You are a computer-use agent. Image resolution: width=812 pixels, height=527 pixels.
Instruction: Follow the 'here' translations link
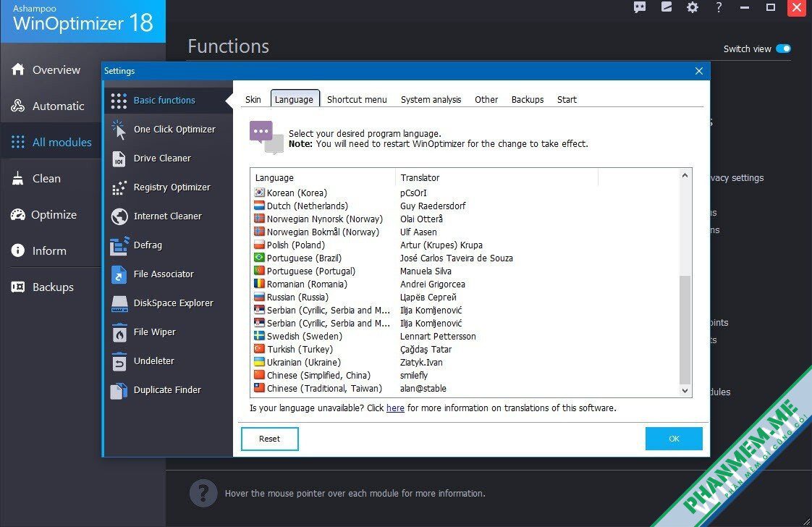pyautogui.click(x=395, y=408)
